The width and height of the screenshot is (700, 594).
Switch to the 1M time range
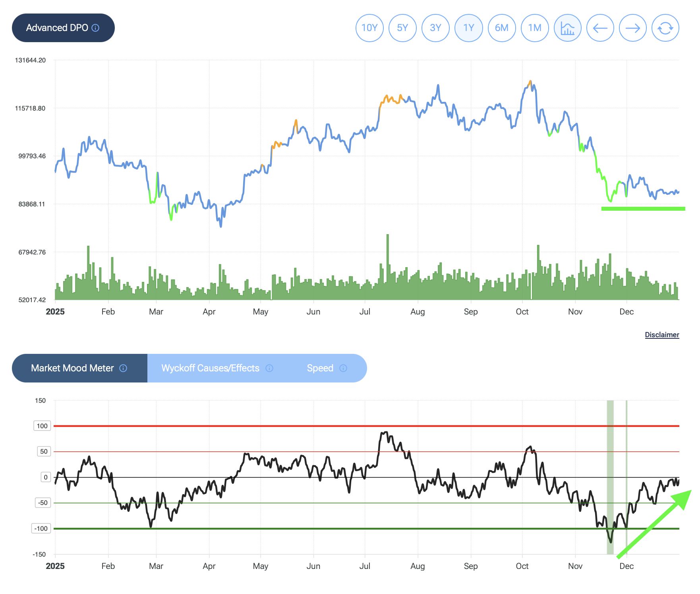coord(534,28)
